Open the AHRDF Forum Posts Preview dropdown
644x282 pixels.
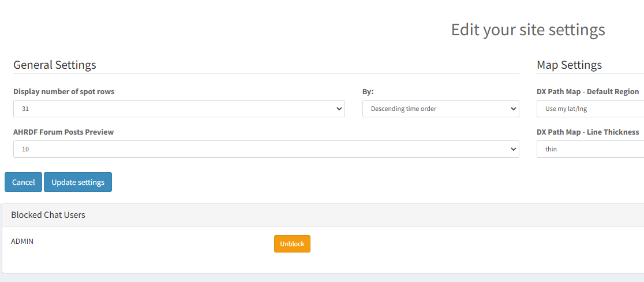coord(265,149)
